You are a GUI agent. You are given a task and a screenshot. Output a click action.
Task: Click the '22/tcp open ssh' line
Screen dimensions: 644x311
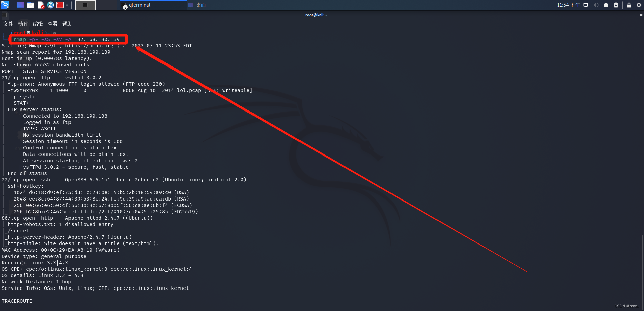tap(124, 180)
